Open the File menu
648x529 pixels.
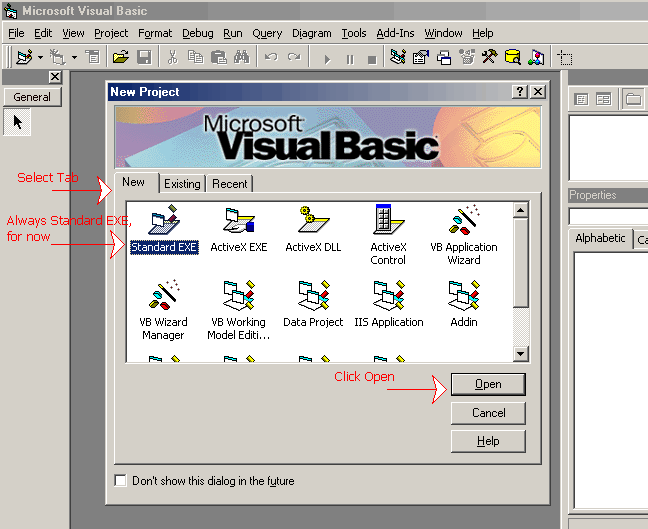(x=16, y=33)
